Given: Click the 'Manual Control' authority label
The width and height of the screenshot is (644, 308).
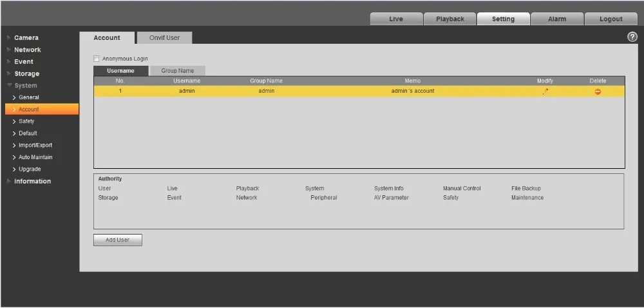Looking at the screenshot, I should (462, 189).
